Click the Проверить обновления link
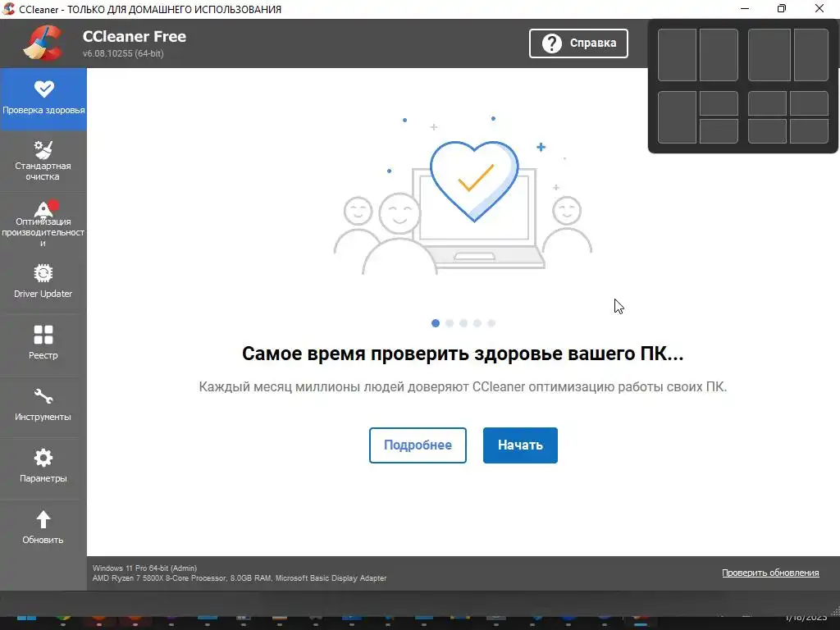This screenshot has height=630, width=840. [770, 573]
